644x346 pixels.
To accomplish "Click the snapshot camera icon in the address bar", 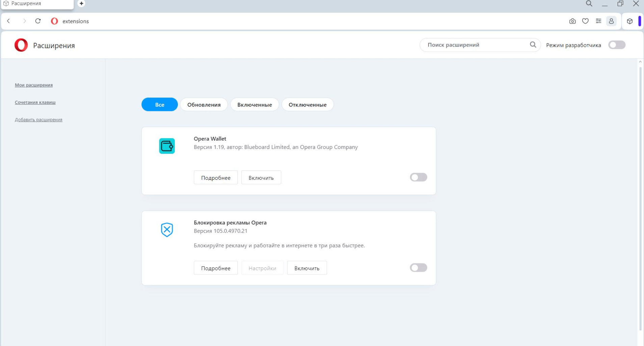I will (572, 21).
